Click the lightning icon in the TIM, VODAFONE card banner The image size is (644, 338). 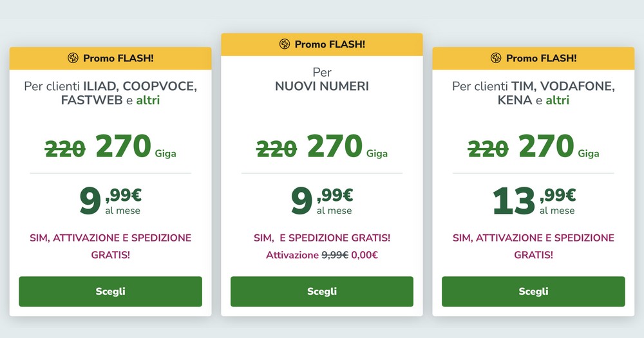(x=496, y=58)
